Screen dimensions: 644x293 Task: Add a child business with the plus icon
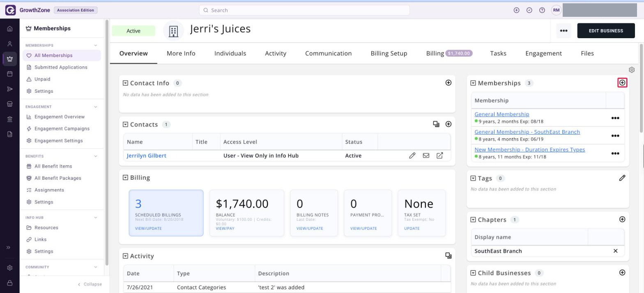click(x=622, y=272)
